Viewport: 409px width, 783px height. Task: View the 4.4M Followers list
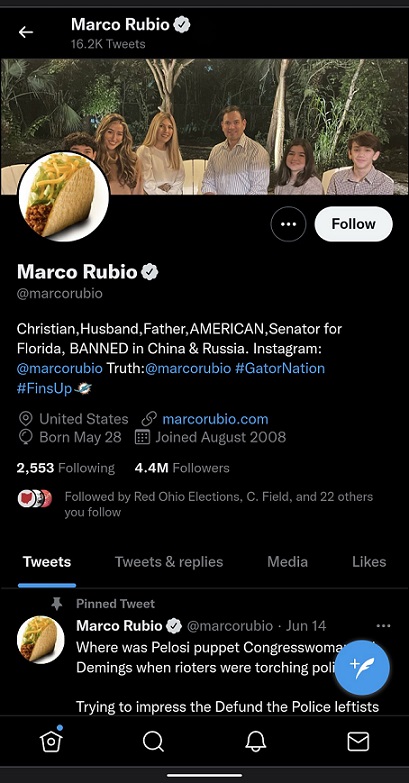[x=182, y=468]
